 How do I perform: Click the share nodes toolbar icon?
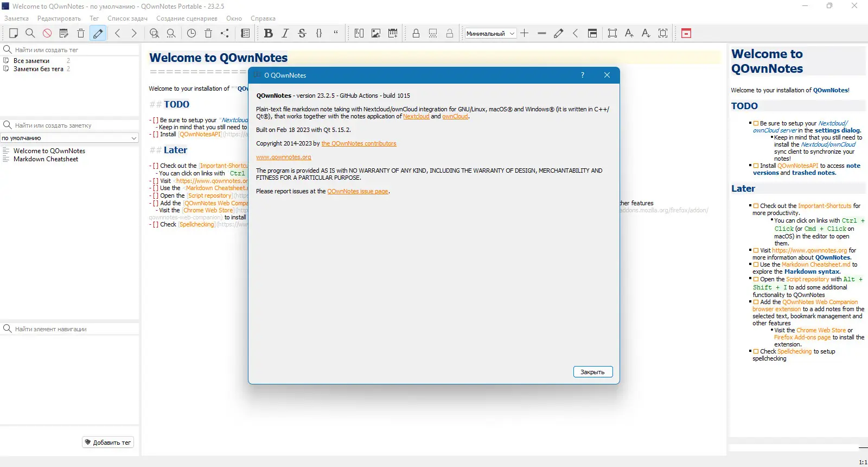[225, 33]
